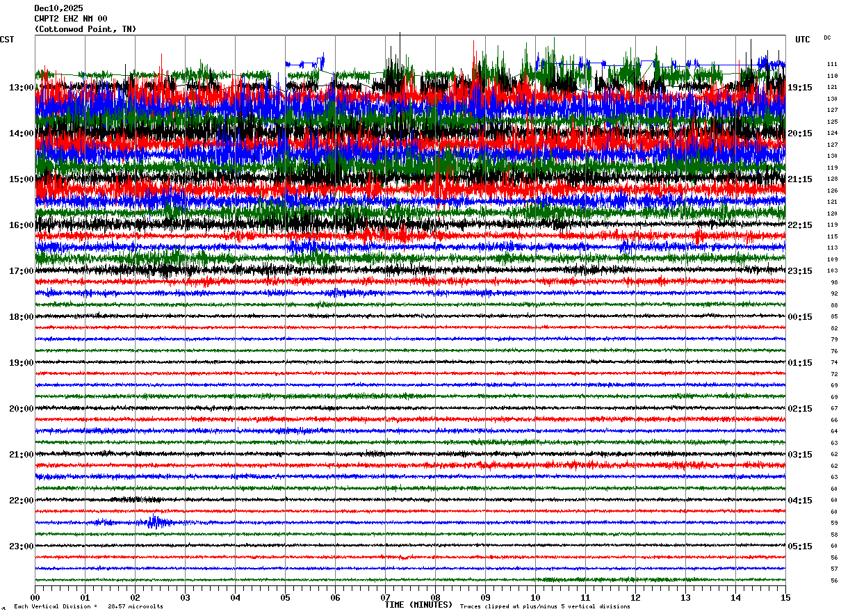Click the 01:15 UTC time label
The width and height of the screenshot is (841, 616).
pyautogui.click(x=800, y=363)
